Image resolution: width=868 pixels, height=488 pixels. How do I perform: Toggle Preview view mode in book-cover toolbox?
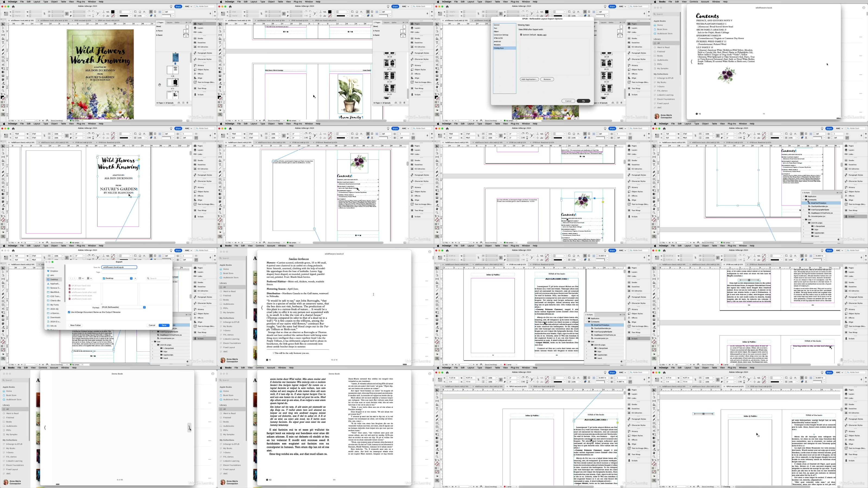click(x=3, y=114)
